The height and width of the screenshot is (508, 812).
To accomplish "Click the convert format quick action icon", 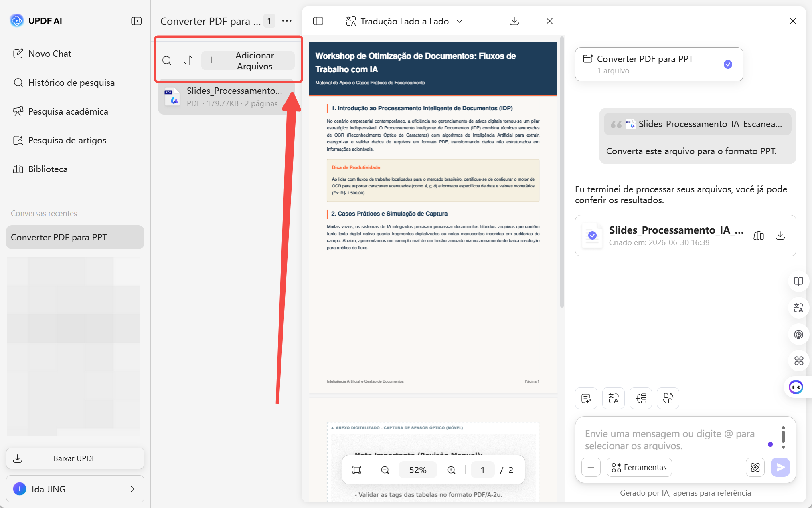I will 668,398.
